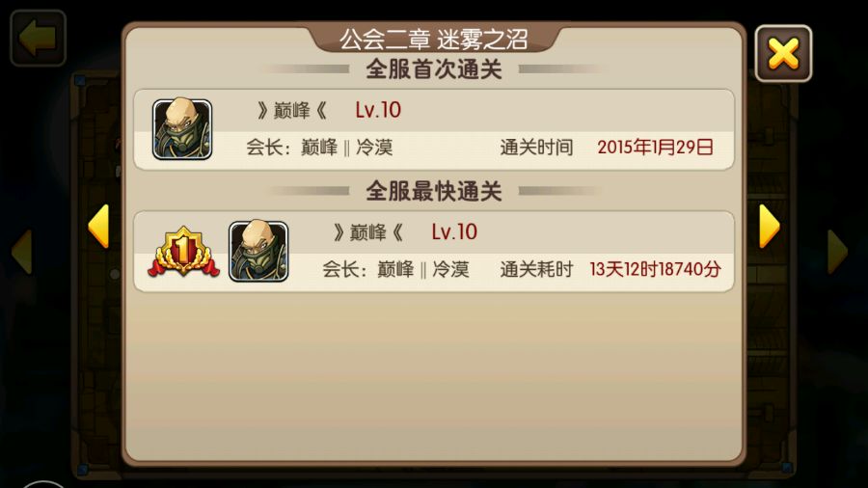Open guild avatar in first clear record
Image resolution: width=868 pixels, height=488 pixels.
[x=182, y=129]
